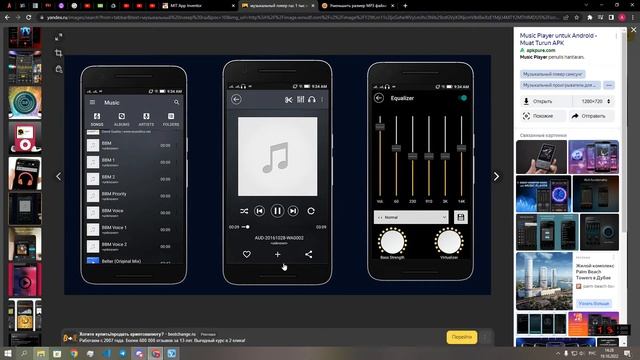Click the download icon beside Открыть
Image resolution: width=640 pixels, height=360 pixels.
526,101
